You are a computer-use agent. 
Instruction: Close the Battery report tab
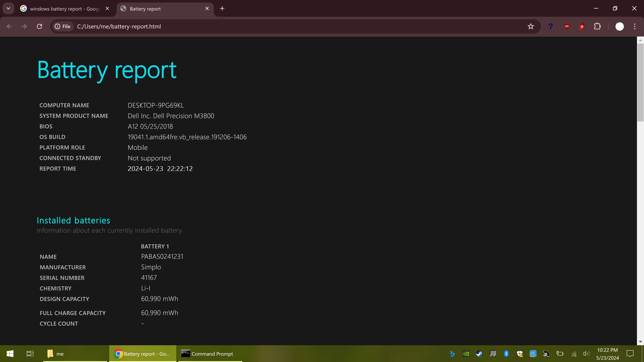(207, 9)
